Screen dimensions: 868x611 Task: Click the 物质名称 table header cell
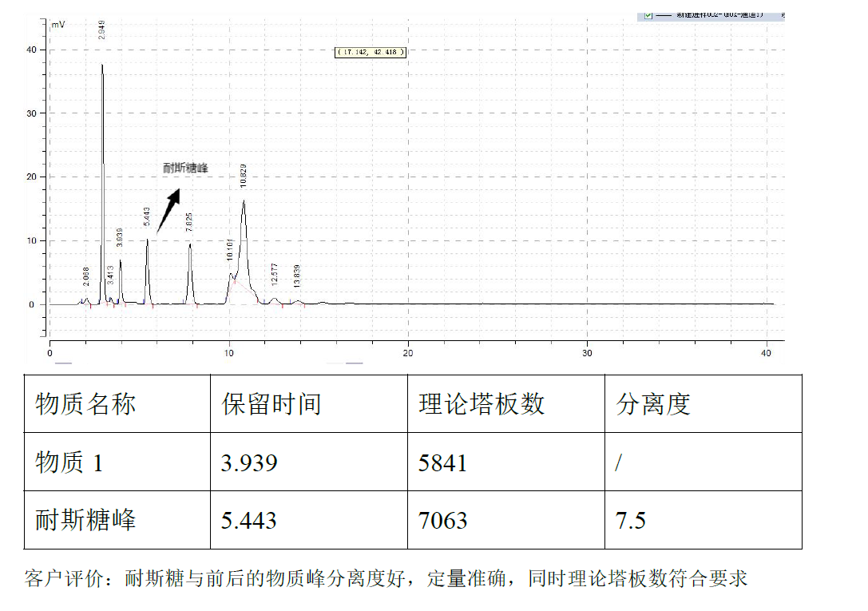pyautogui.click(x=117, y=403)
